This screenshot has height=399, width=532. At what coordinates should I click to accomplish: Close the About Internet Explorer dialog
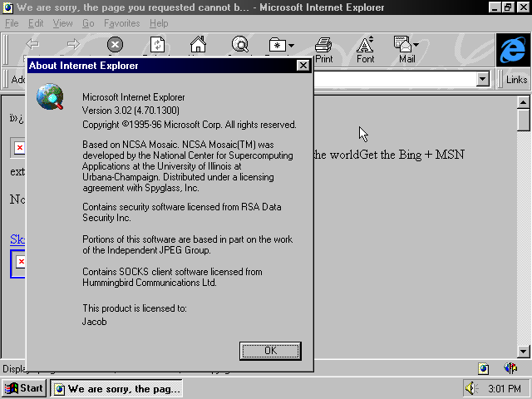[303, 65]
